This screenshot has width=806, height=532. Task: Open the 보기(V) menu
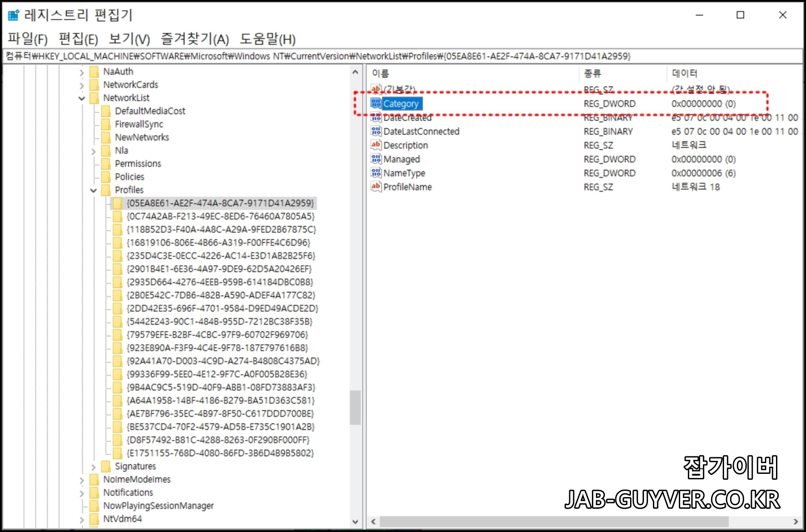129,39
